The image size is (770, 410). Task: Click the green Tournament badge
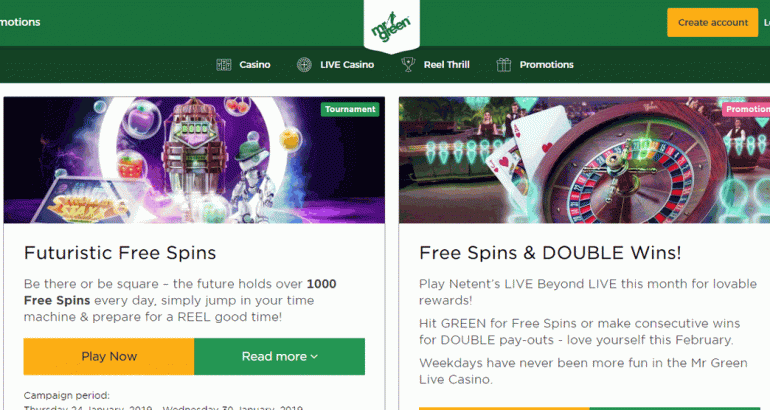(350, 109)
